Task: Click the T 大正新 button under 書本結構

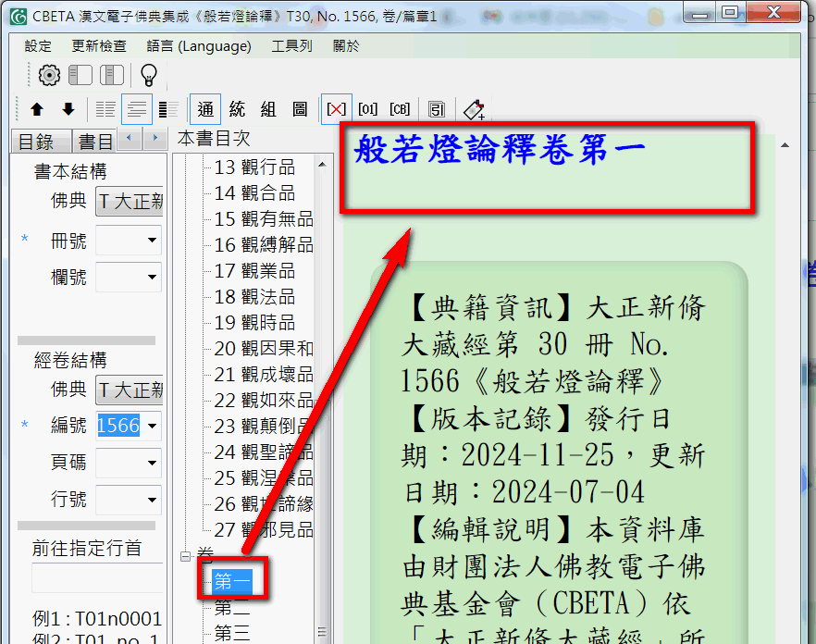Action: [130, 202]
